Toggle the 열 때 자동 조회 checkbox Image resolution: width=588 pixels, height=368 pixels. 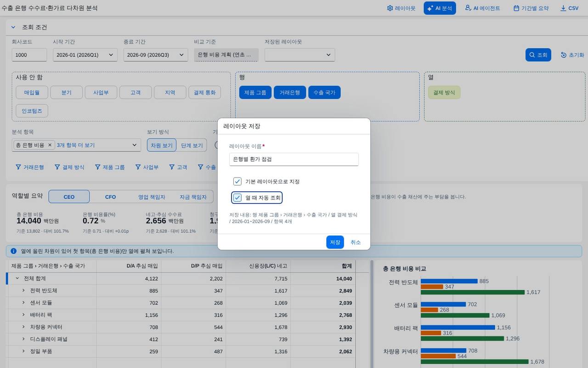pyautogui.click(x=237, y=198)
